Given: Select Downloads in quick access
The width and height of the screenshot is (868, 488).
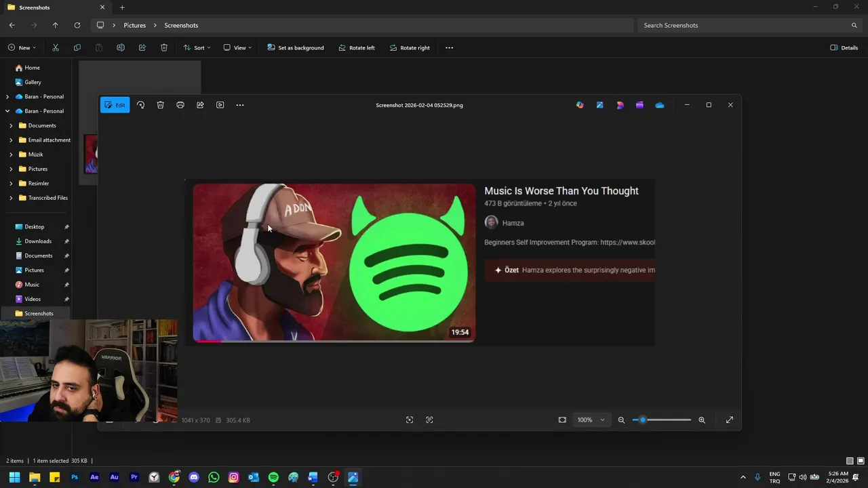Looking at the screenshot, I should click(x=38, y=241).
